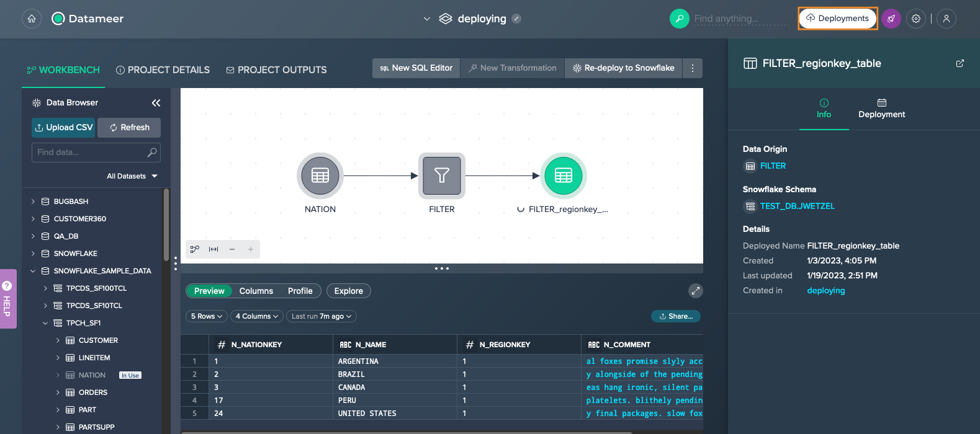Expand SNOWFLAKE database
This screenshot has height=434, width=980.
pyautogui.click(x=33, y=254)
